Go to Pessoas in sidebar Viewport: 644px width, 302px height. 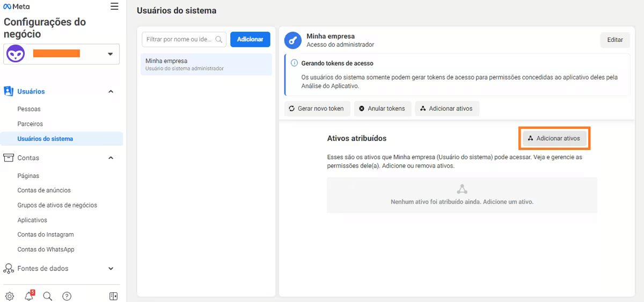[29, 109]
